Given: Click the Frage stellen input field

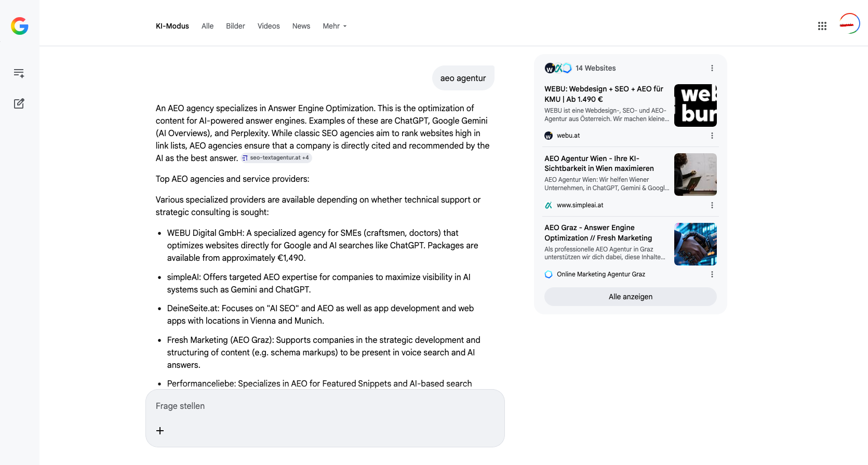Looking at the screenshot, I should (325, 406).
